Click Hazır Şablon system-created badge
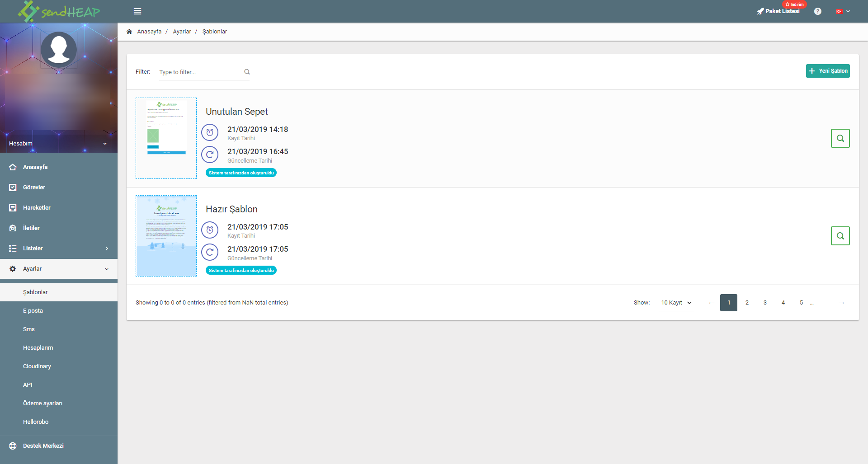 pos(241,270)
